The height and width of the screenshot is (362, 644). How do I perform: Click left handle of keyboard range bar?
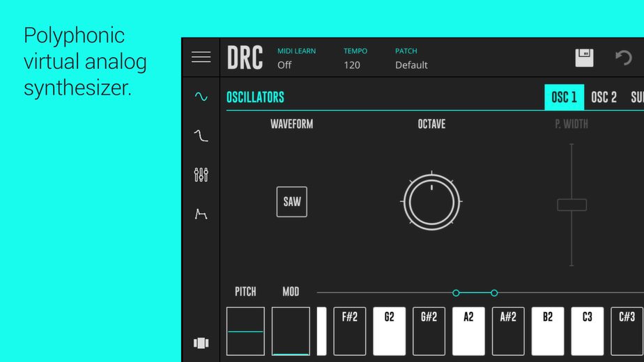click(x=456, y=293)
